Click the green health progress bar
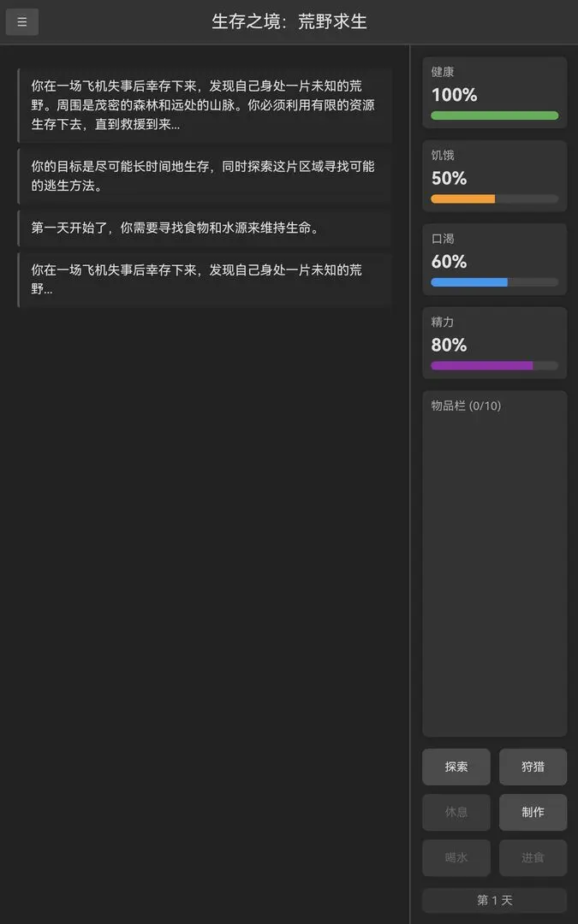This screenshot has width=578, height=924. [x=494, y=115]
